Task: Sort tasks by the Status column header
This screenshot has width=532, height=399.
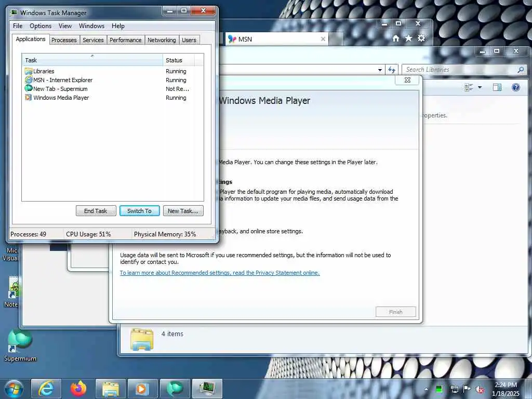Action: pos(179,60)
